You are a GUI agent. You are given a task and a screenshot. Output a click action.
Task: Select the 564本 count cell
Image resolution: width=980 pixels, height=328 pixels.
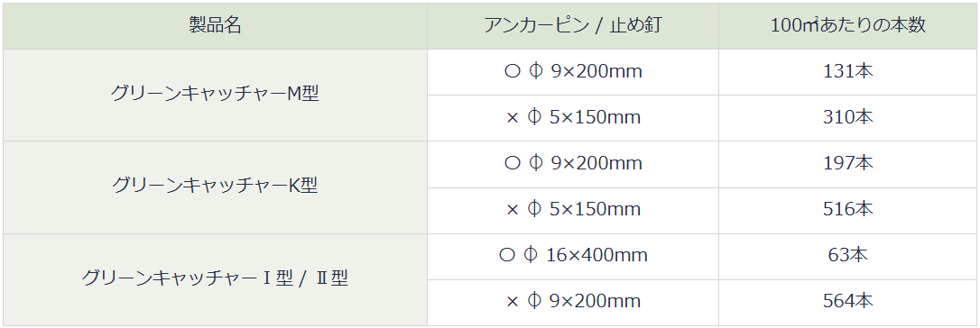pos(848,303)
